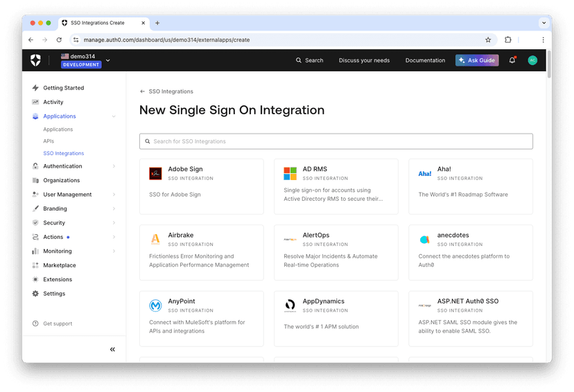Click the Actions flow icon
574x392 pixels.
35,237
